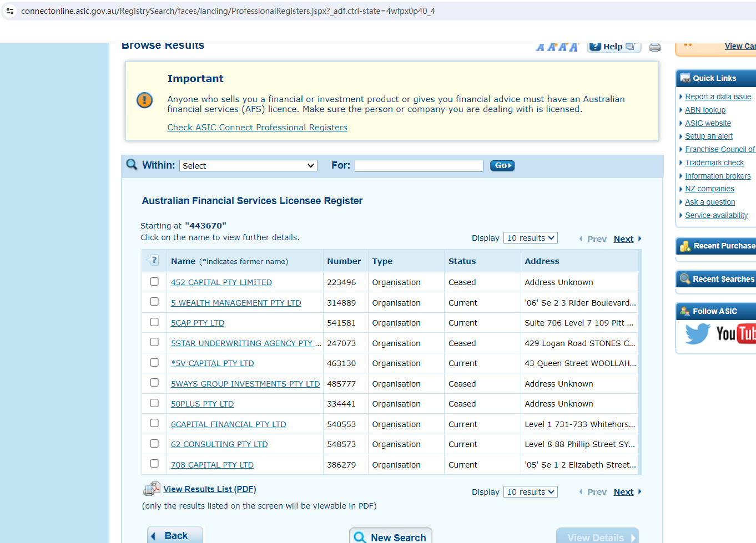Tick checkbox for *5V CAPITAL PTY LTD
756x543 pixels.
click(x=154, y=363)
